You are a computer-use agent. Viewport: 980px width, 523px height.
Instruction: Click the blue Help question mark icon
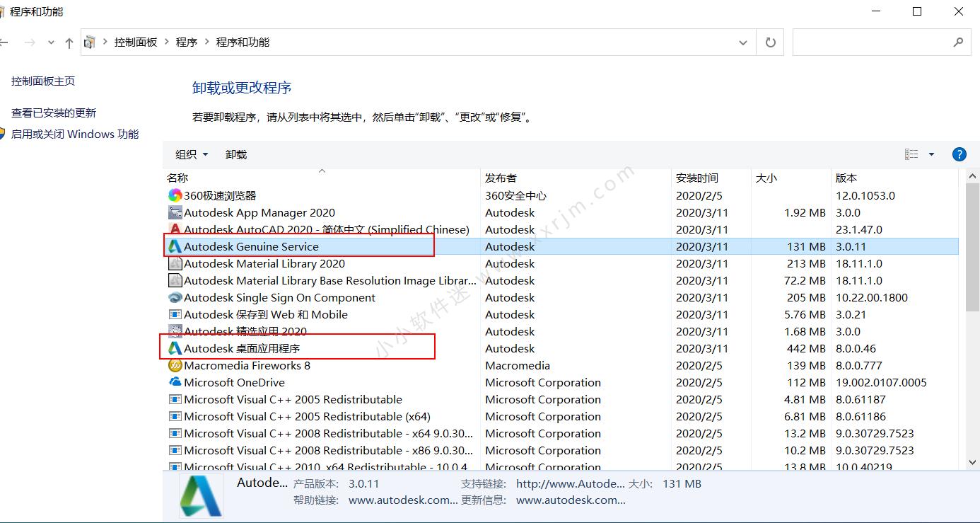click(x=959, y=154)
